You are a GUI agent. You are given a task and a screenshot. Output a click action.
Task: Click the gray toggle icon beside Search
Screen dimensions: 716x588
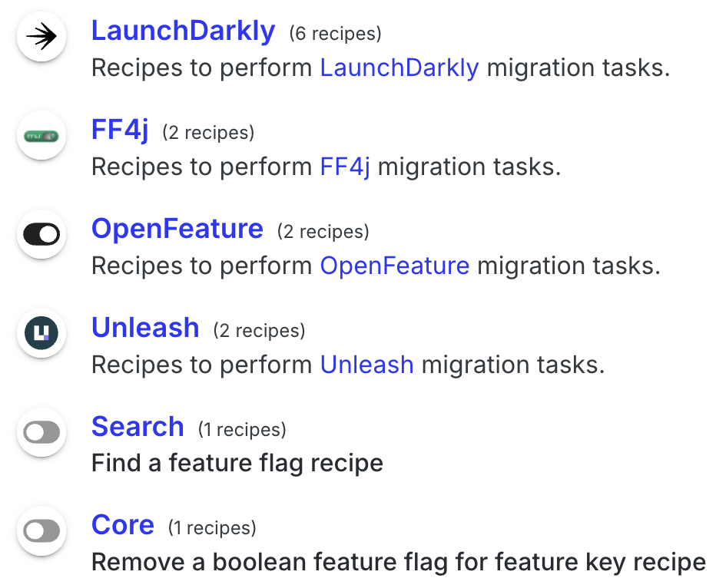point(41,432)
